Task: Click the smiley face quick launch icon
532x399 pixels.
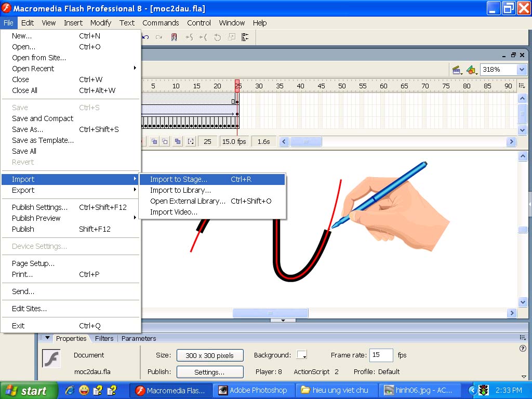Action: 84,390
